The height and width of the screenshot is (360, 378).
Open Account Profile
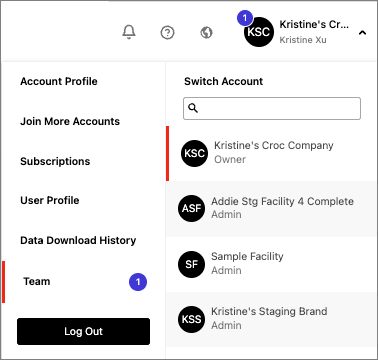tap(59, 81)
